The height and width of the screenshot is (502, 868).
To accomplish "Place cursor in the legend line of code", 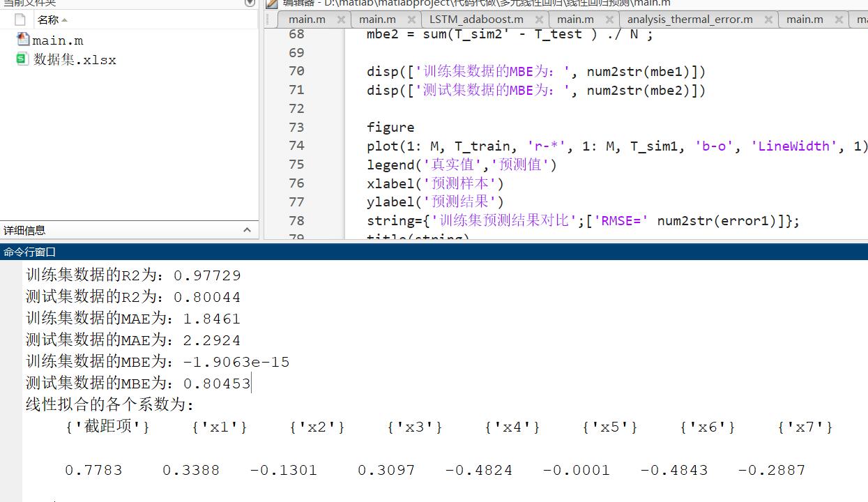I will 462,165.
